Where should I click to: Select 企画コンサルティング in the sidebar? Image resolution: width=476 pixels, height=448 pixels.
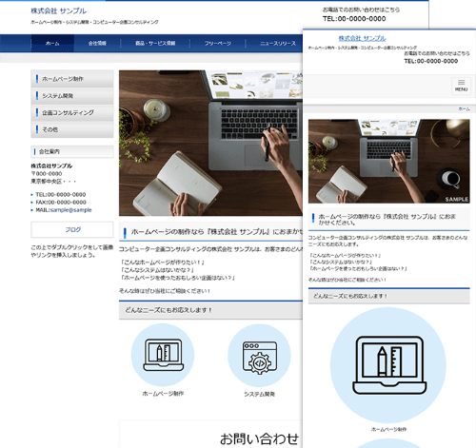(72, 112)
